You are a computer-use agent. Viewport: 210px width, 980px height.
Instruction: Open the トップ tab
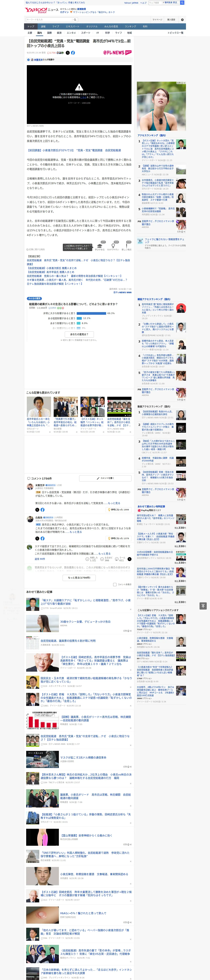click(x=31, y=27)
